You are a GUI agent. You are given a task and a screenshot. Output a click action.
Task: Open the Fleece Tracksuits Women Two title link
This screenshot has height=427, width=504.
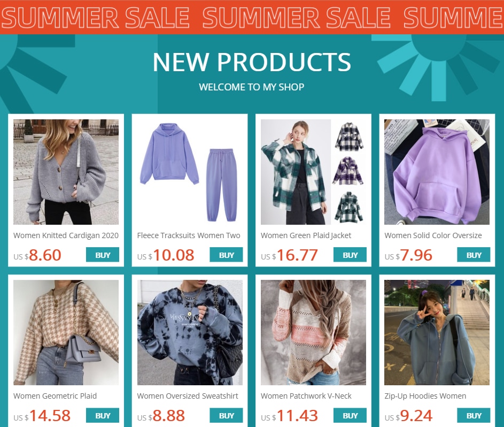tap(189, 235)
